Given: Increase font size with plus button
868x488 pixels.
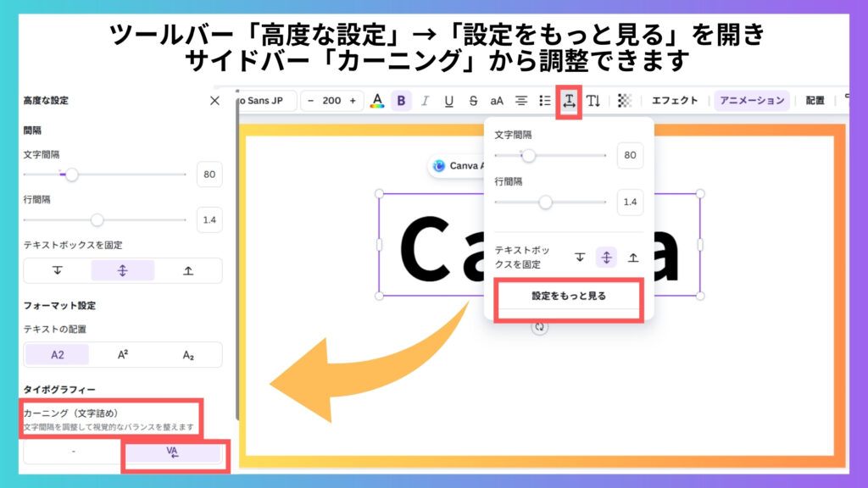Looking at the screenshot, I should [x=353, y=101].
